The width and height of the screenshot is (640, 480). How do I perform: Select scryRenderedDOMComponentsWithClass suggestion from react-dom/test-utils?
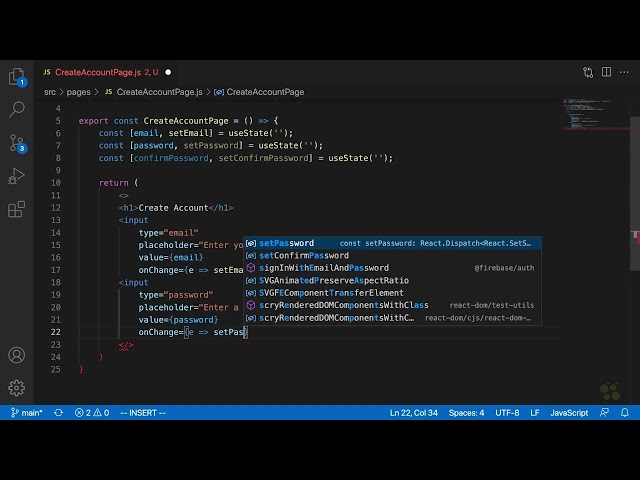pos(393,305)
